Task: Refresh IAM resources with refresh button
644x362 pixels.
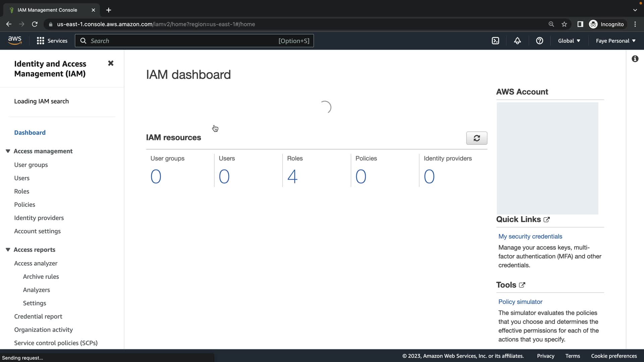Action: tap(476, 138)
